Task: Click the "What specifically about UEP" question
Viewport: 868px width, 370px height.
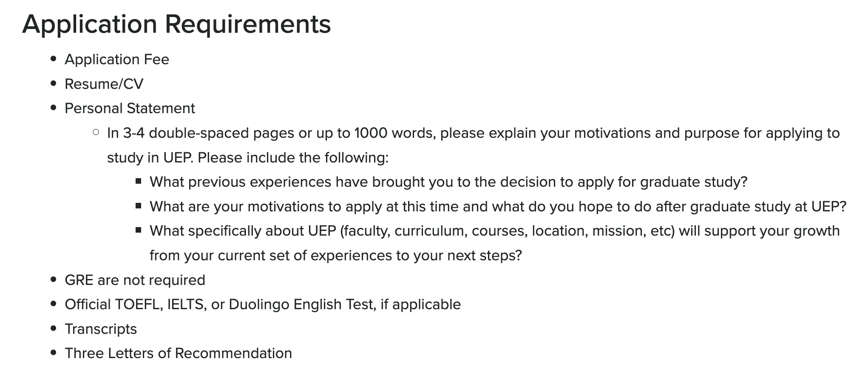Action: coord(242,231)
